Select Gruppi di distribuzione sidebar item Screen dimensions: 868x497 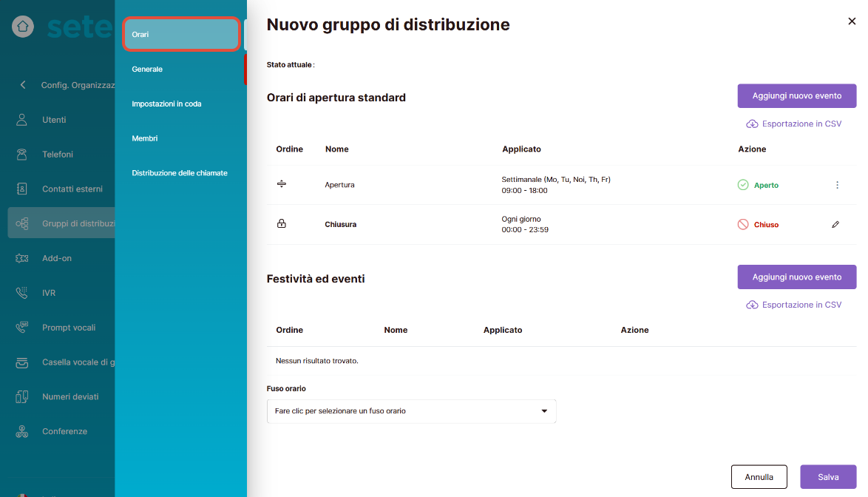pyautogui.click(x=61, y=223)
